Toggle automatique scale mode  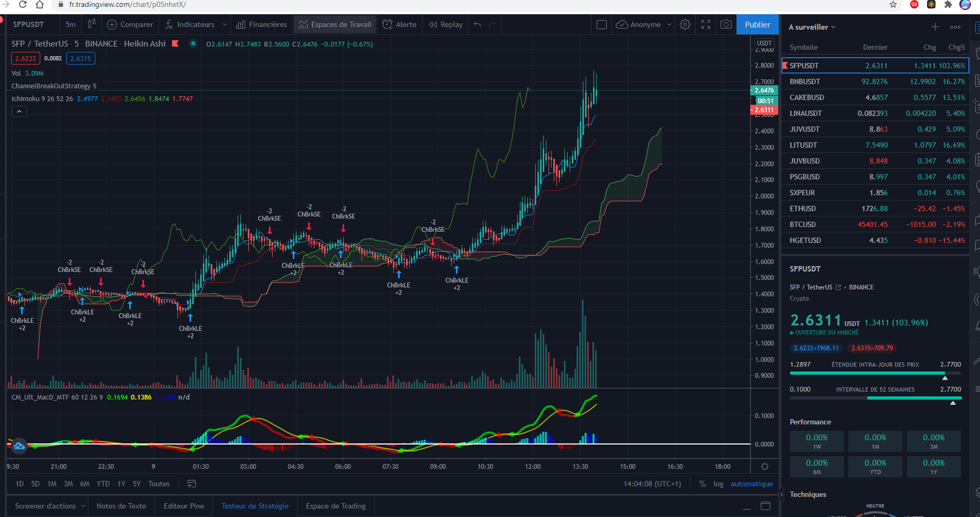752,484
